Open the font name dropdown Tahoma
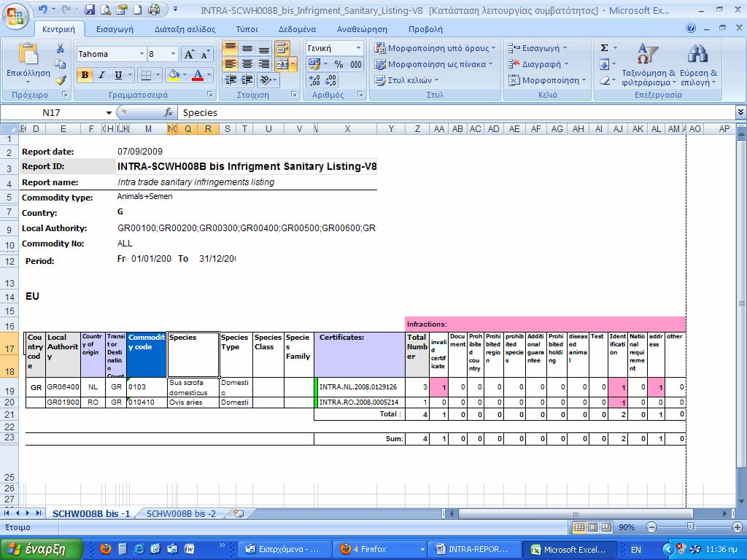The height and width of the screenshot is (560, 747). (142, 54)
